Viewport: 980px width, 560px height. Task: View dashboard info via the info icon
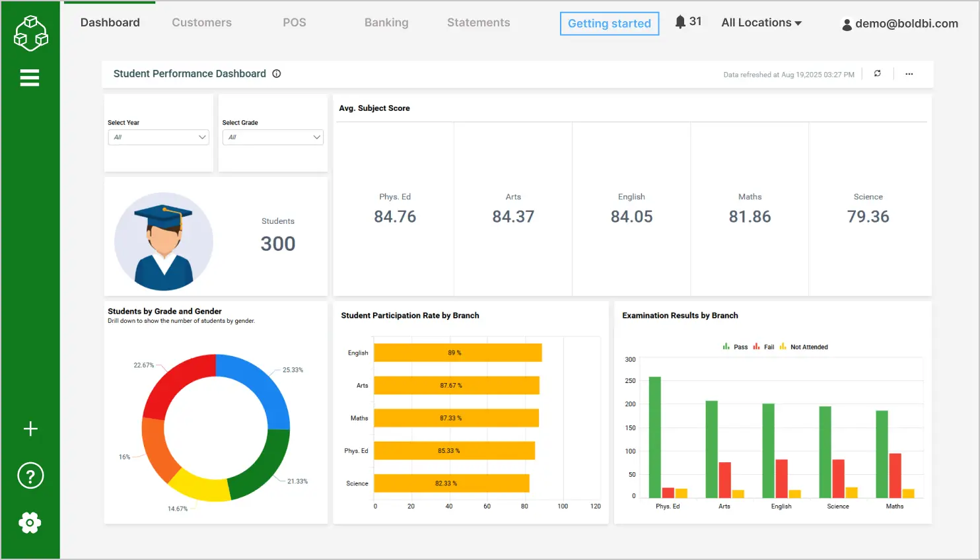[276, 74]
